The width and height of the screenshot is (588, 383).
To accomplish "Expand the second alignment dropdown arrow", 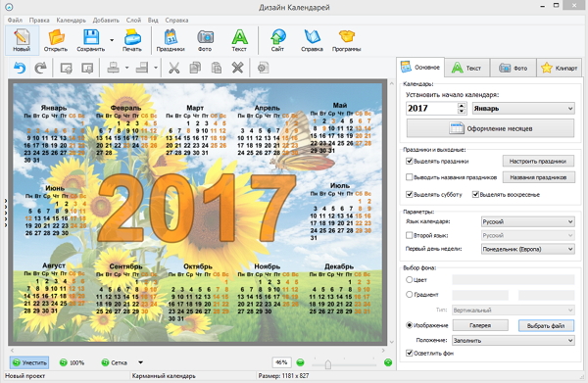I will 155,68.
